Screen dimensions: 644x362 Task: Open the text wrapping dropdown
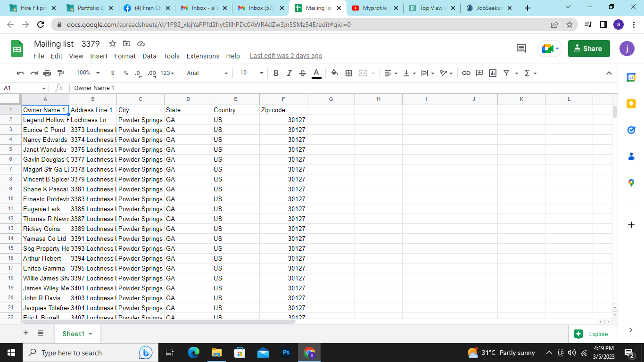[x=428, y=73]
